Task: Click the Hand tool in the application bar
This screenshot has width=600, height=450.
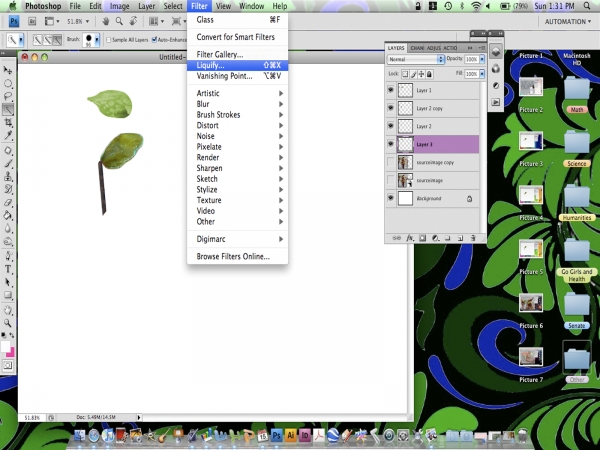Action: [x=106, y=21]
